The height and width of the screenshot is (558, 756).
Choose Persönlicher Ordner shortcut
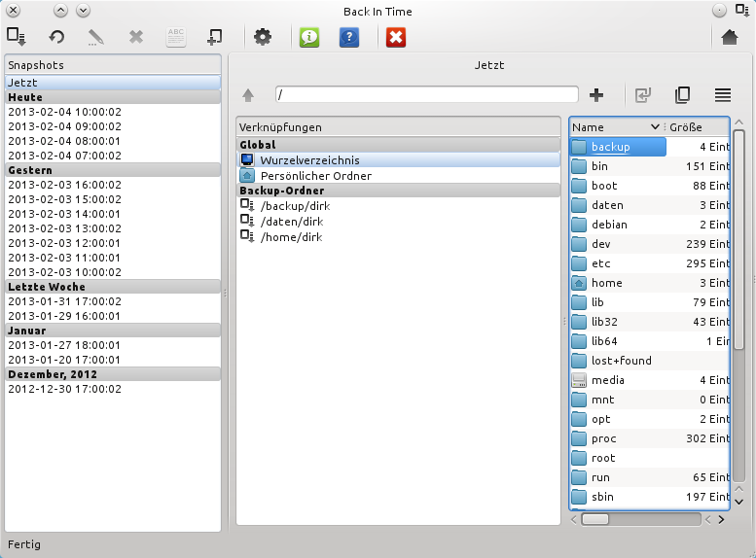[x=315, y=176]
